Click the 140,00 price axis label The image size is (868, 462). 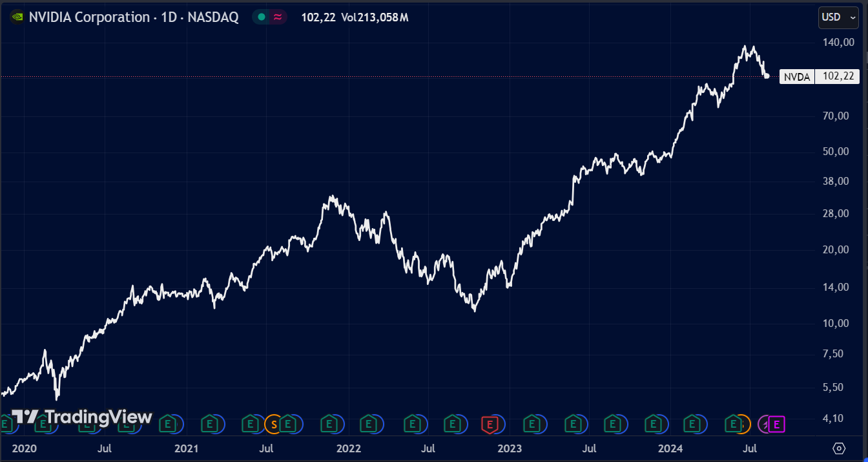pyautogui.click(x=838, y=43)
